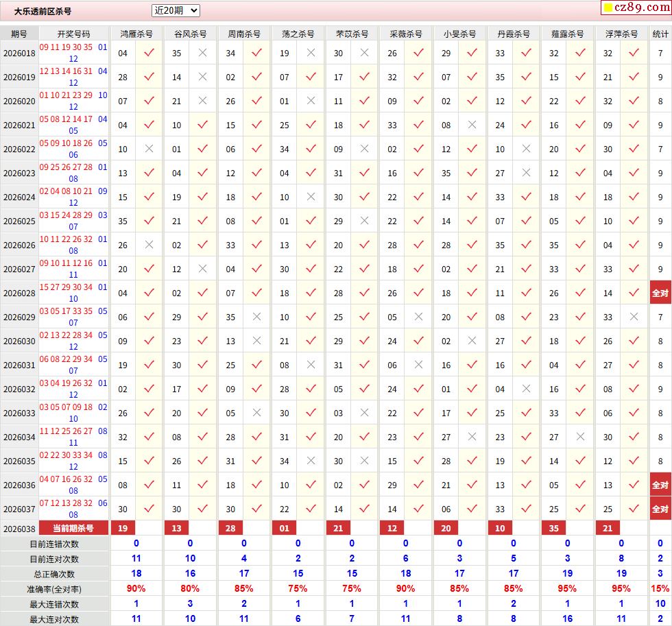Click the yellow square beside cz89.com
Image resolution: width=672 pixels, height=626 pixels.
tap(608, 8)
